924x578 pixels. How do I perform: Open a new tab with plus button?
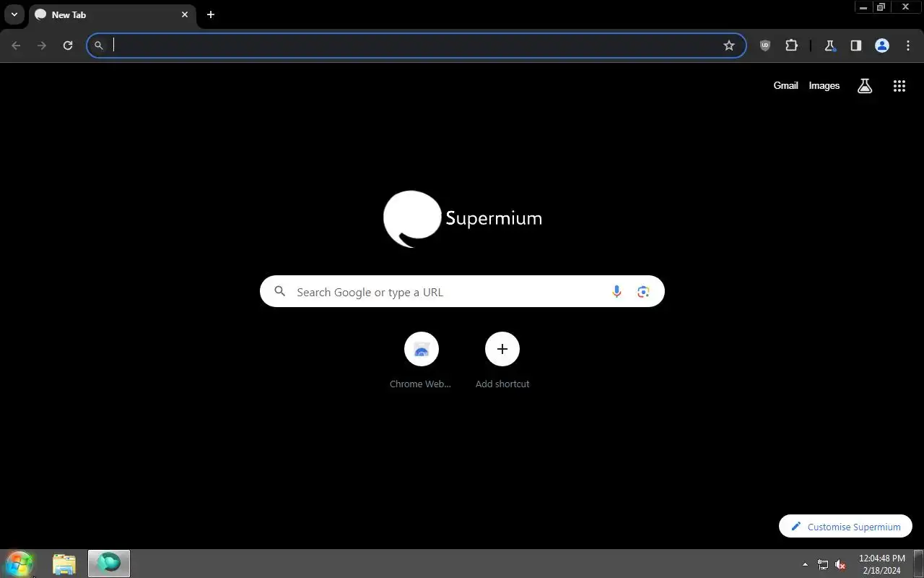[211, 14]
